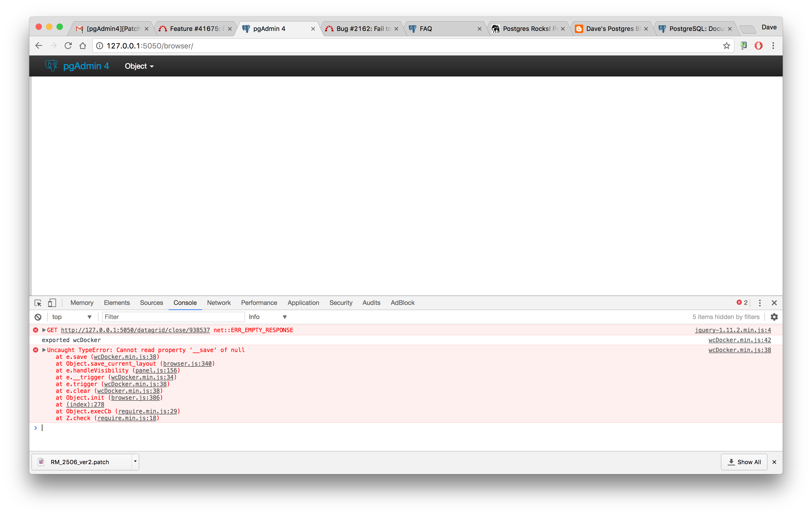Image resolution: width=812 pixels, height=516 pixels.
Task: Open the Object menu
Action: tap(139, 66)
